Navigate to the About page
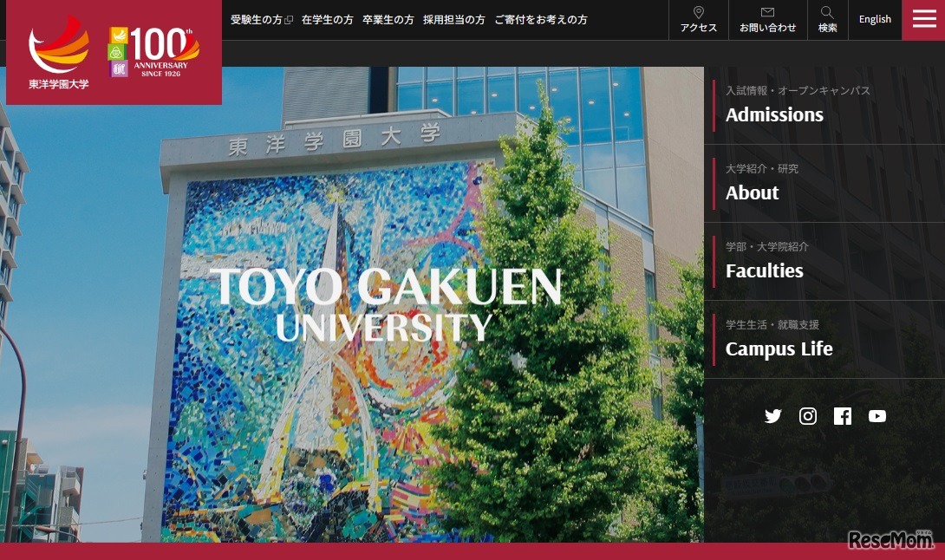Viewport: 945px width, 560px height. (751, 192)
